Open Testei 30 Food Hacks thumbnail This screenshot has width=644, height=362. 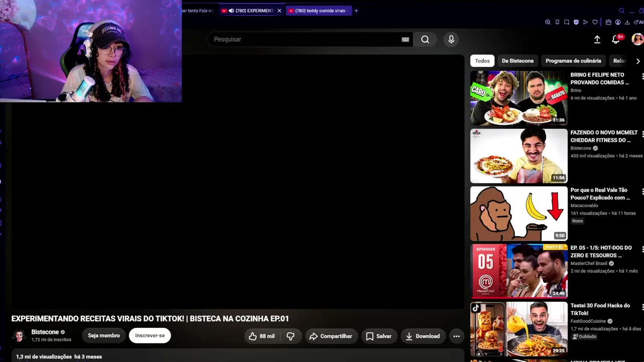click(519, 329)
